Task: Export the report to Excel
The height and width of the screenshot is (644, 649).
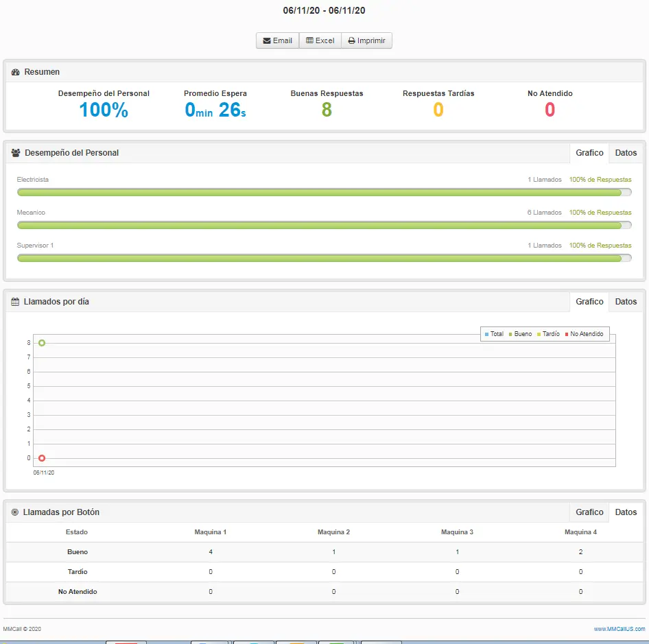Action: [320, 40]
